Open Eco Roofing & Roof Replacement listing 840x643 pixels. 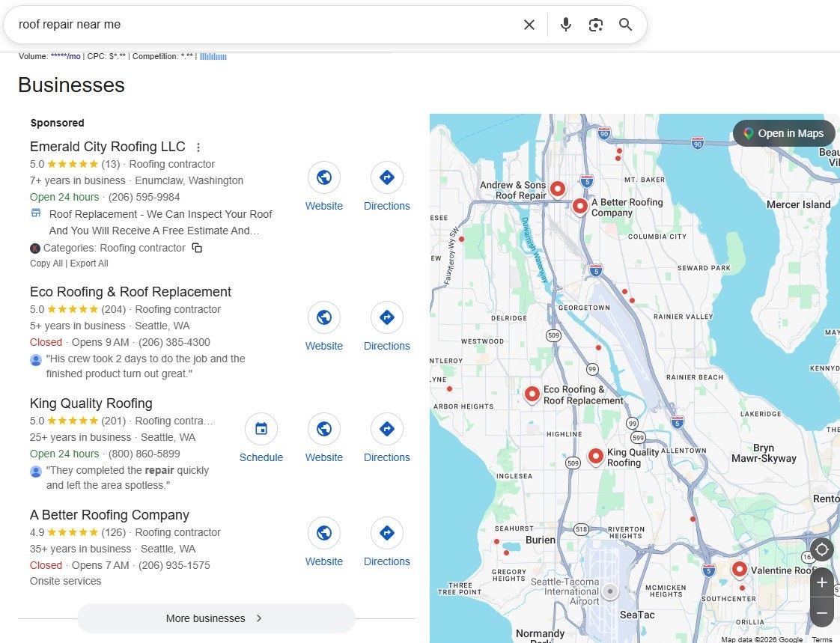tap(131, 292)
